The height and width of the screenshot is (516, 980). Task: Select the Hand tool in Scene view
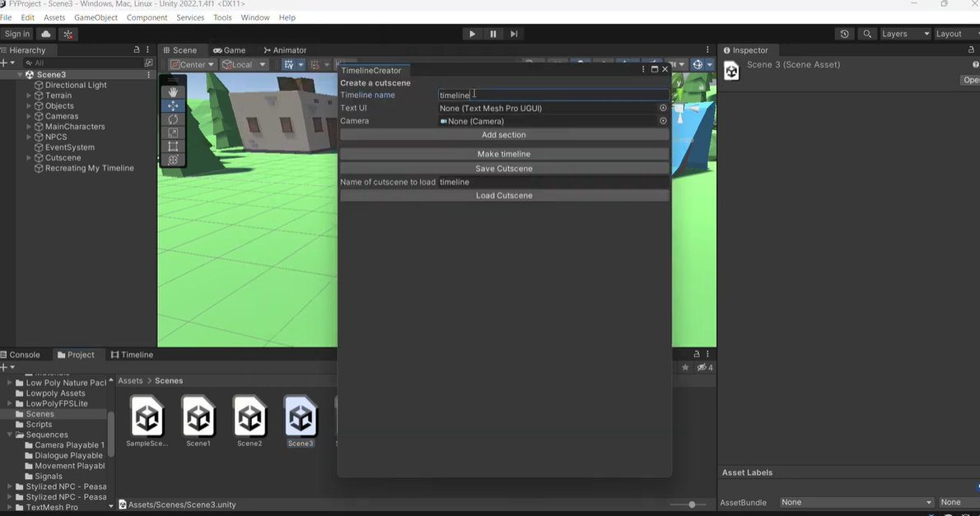point(173,92)
